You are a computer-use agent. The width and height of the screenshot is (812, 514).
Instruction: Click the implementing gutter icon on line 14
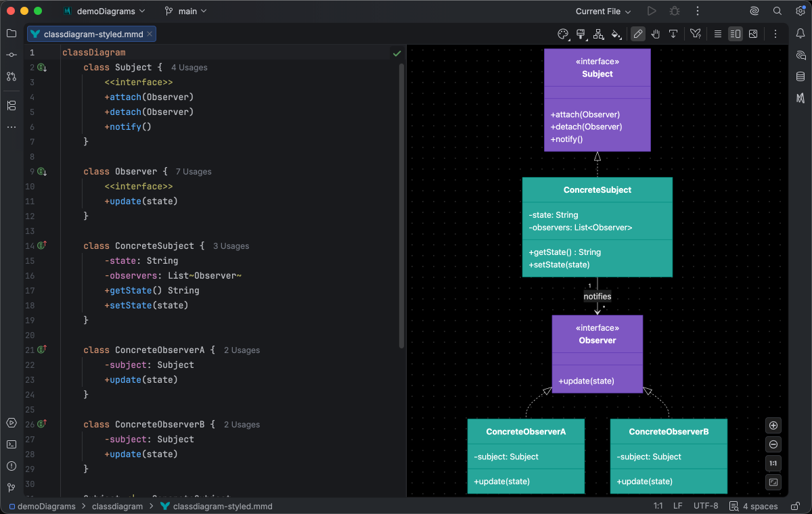coord(42,246)
